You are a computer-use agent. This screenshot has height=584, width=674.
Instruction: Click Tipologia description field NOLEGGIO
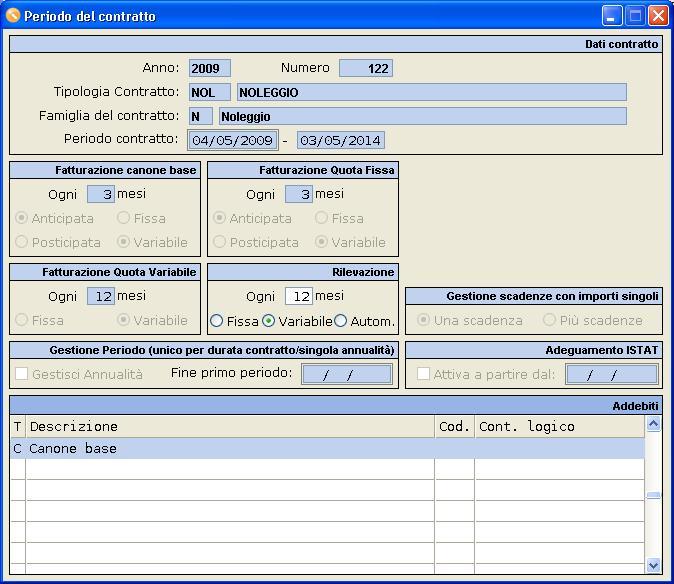[x=432, y=92]
